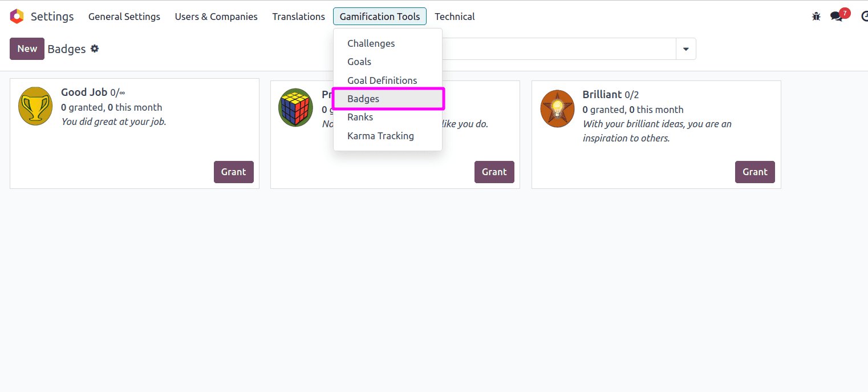Click the debug bug icon
This screenshot has height=392, width=868.
tap(816, 16)
